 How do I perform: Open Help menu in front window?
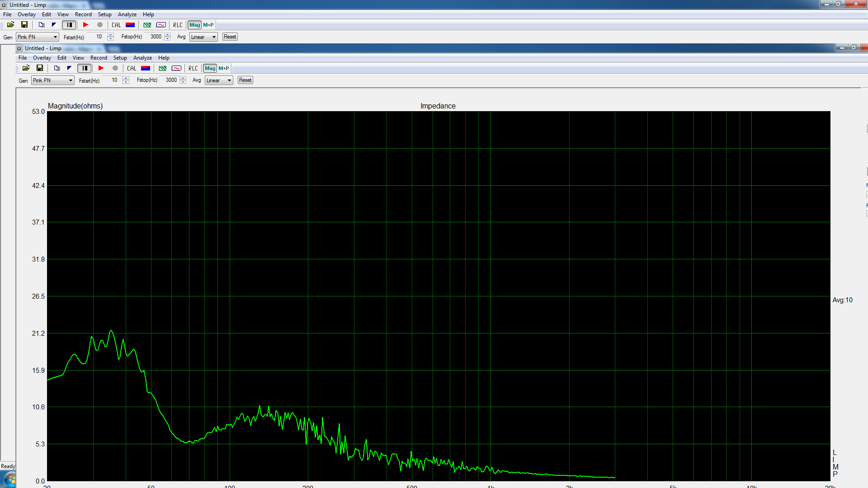(164, 58)
